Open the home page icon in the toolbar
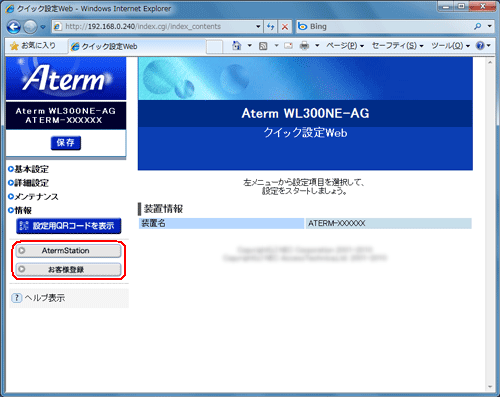 click(x=236, y=46)
